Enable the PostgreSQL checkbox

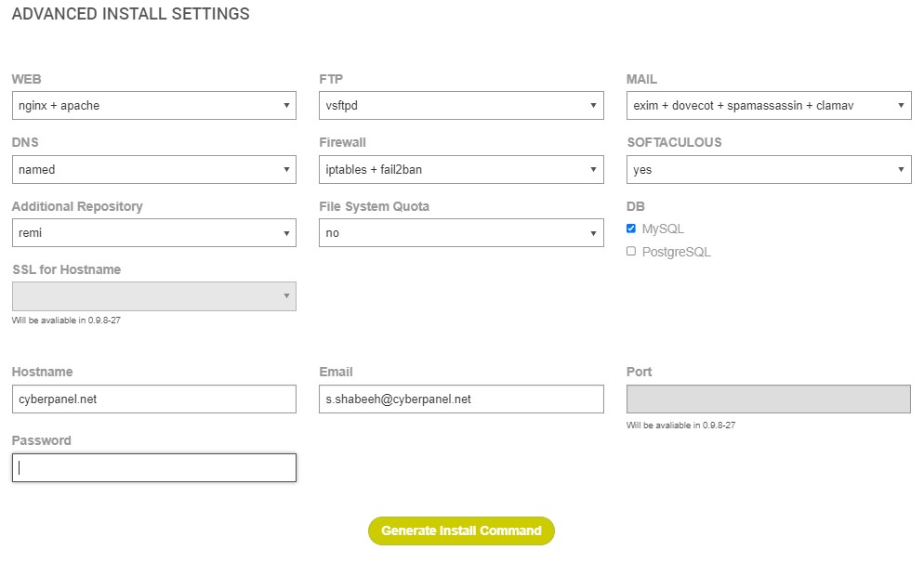point(631,252)
